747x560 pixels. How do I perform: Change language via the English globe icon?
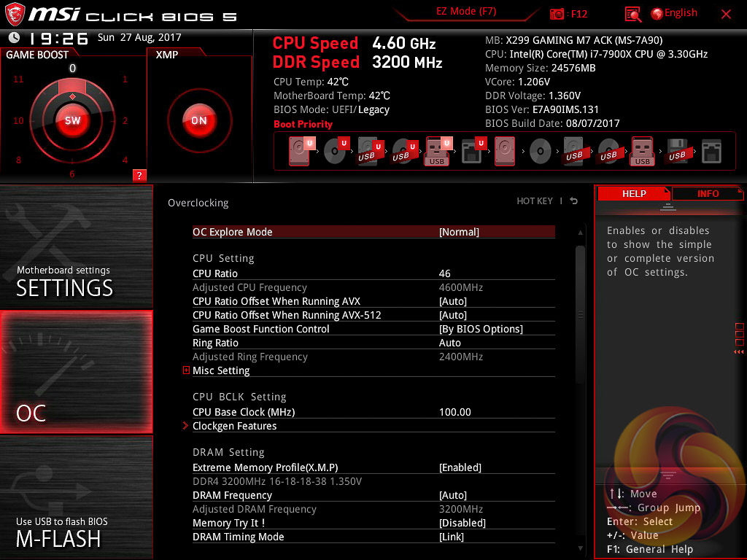tap(657, 14)
